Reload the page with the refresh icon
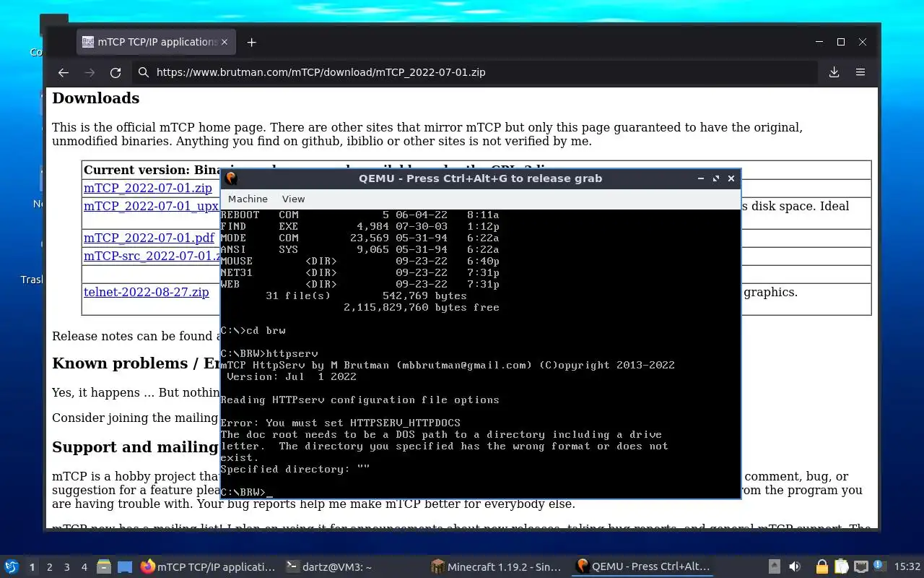924x578 pixels. click(x=115, y=72)
